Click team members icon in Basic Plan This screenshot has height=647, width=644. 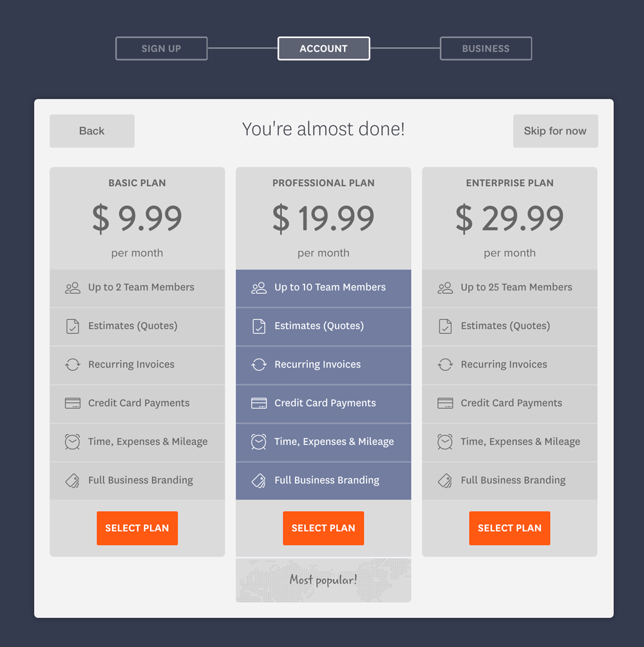(x=73, y=288)
